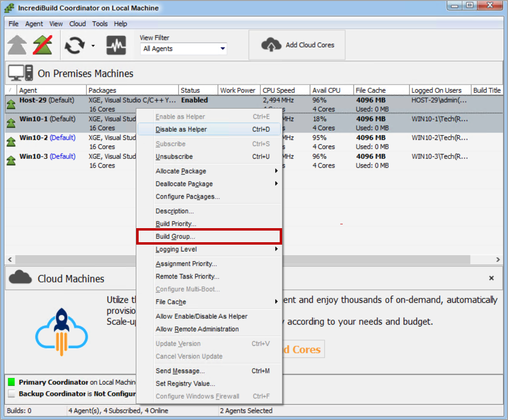This screenshot has height=420, width=508.
Task: Click the horizontal scrollbar of agent list
Action: 388,260
